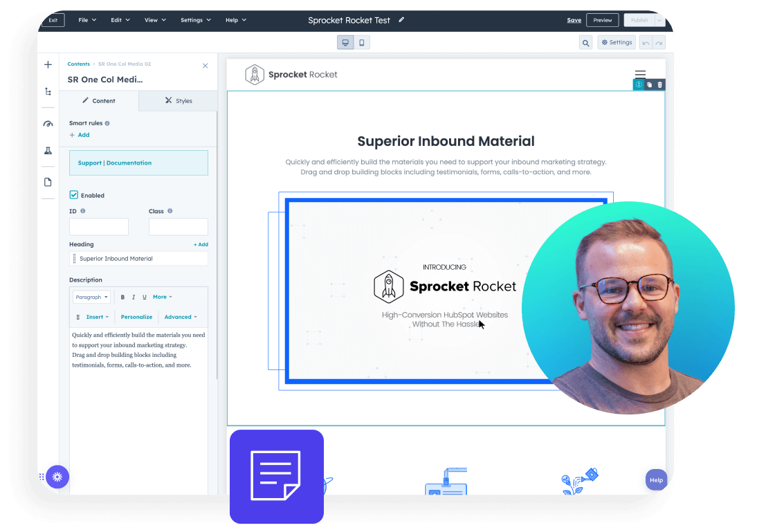Duplicate the module using the clone icon
Image resolution: width=757 pixels, height=532 pixels.
[x=648, y=84]
